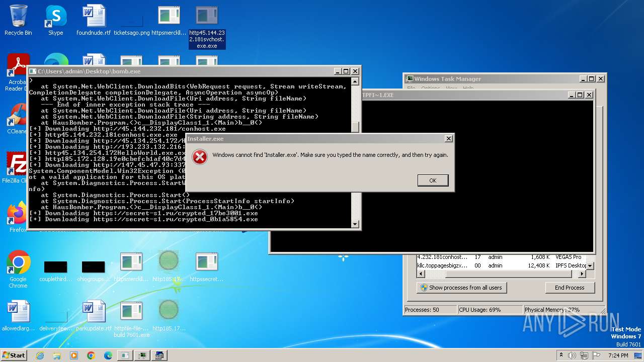The width and height of the screenshot is (644, 362).
Task: Select the couplethird desktop file
Action: [56, 269]
